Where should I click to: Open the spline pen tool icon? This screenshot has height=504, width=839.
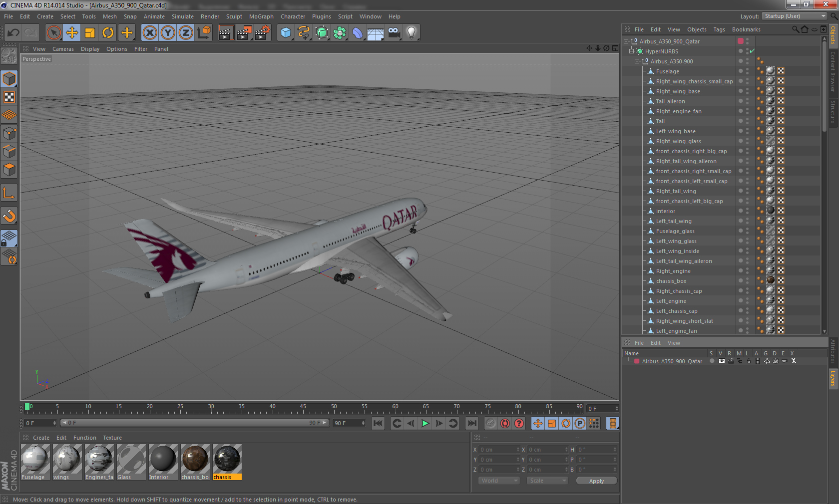pos(304,33)
